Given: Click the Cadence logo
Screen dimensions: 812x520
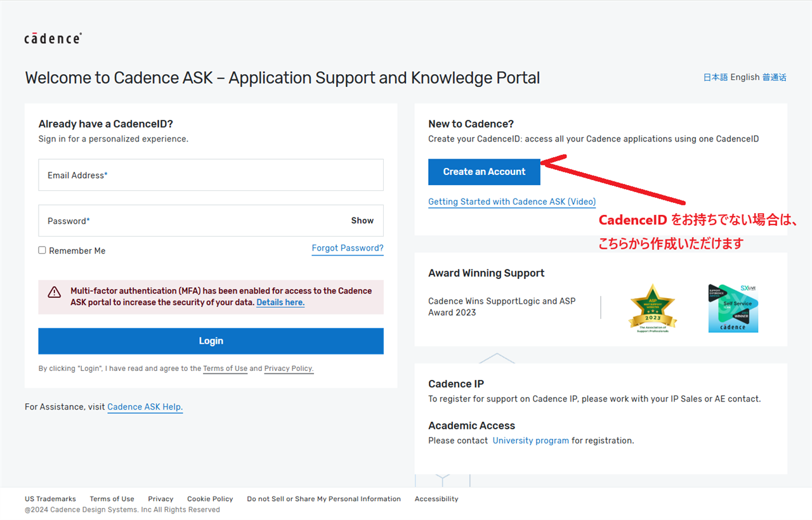Looking at the screenshot, I should click(53, 38).
